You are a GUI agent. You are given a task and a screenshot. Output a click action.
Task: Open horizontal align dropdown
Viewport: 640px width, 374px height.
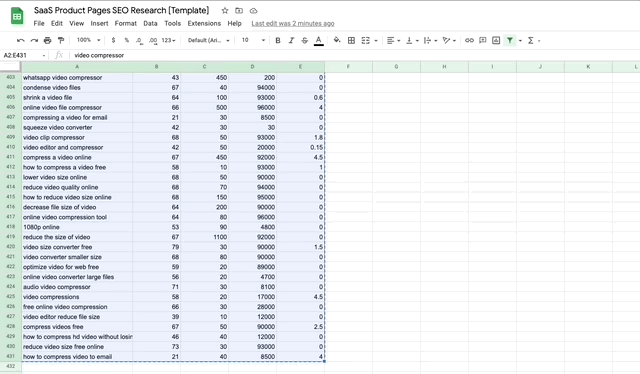[393, 40]
